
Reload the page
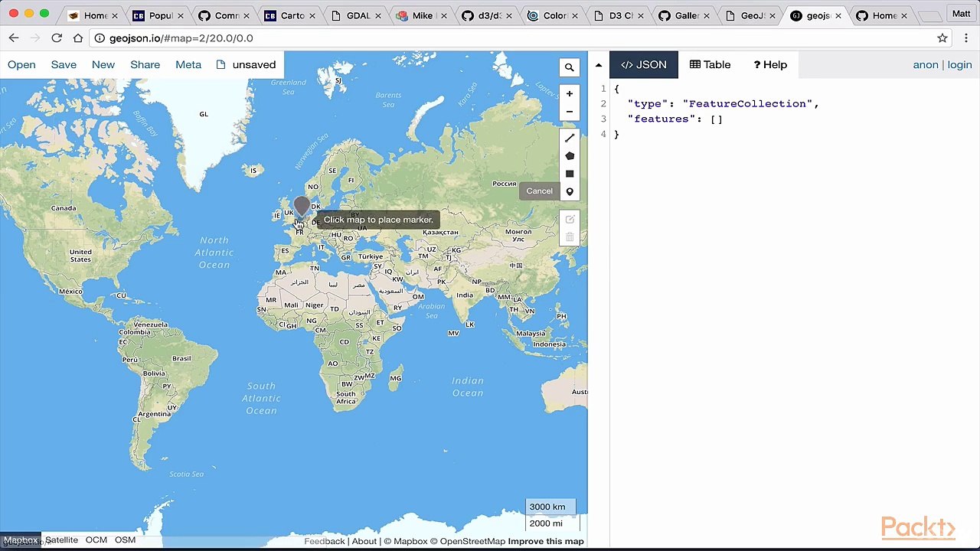tap(57, 37)
